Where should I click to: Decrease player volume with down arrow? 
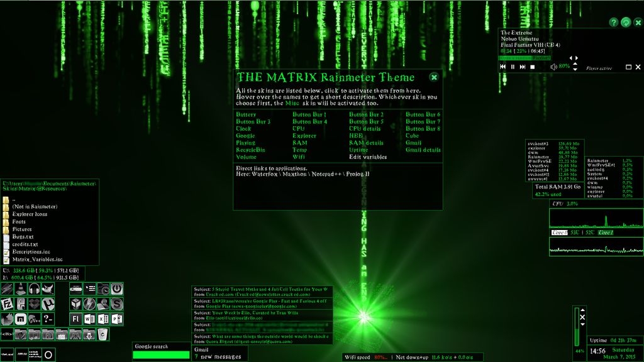click(x=575, y=69)
